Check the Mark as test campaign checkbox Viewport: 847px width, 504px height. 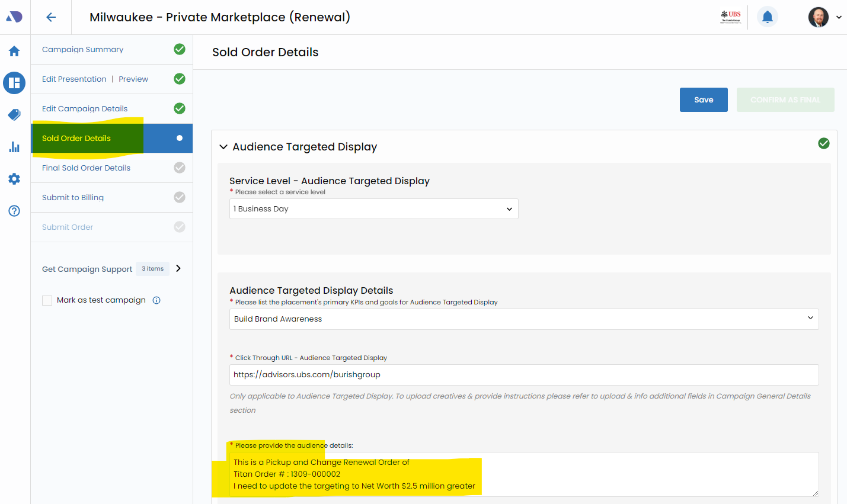(47, 301)
